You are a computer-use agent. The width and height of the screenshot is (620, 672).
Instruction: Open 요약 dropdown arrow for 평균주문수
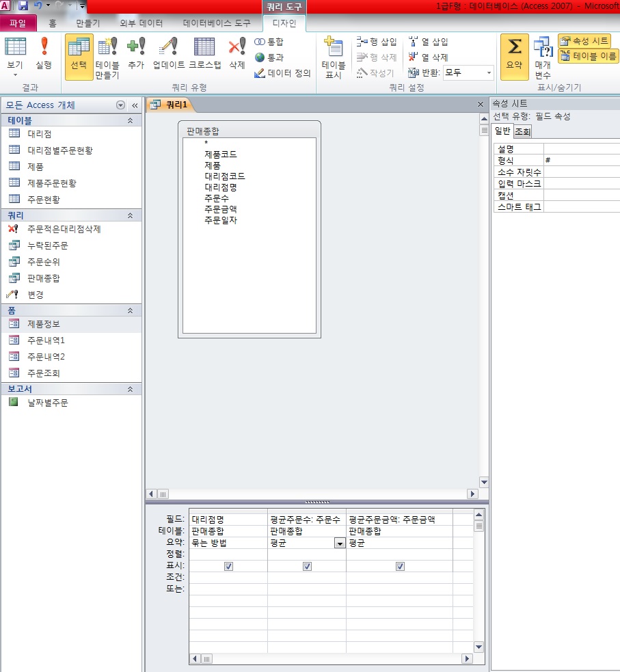coord(339,543)
